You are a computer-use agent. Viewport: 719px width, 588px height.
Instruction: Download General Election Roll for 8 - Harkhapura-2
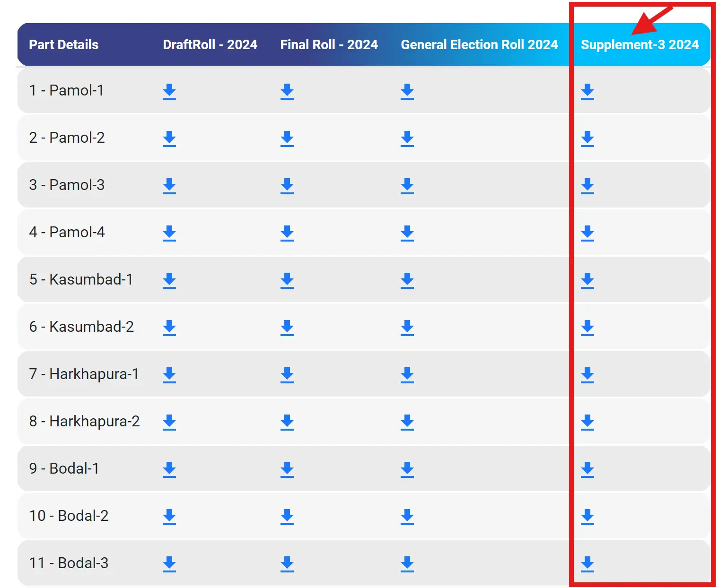click(407, 422)
